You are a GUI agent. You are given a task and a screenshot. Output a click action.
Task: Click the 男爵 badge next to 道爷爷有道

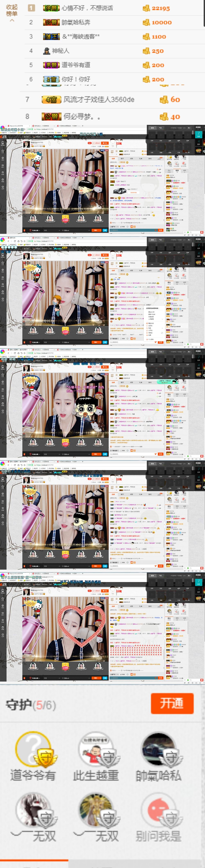(x=51, y=65)
